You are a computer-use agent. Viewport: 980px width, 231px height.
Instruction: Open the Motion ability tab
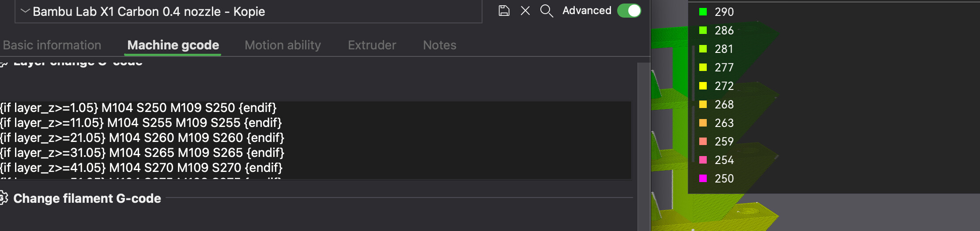click(x=283, y=45)
